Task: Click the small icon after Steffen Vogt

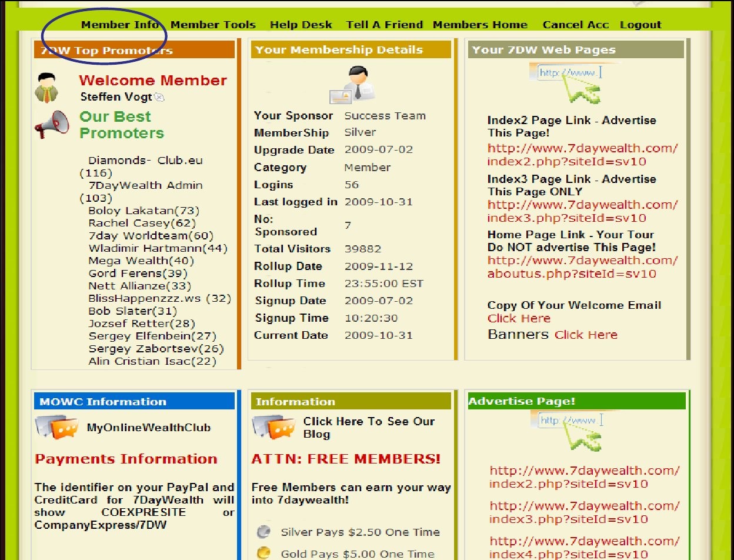Action: [x=160, y=98]
